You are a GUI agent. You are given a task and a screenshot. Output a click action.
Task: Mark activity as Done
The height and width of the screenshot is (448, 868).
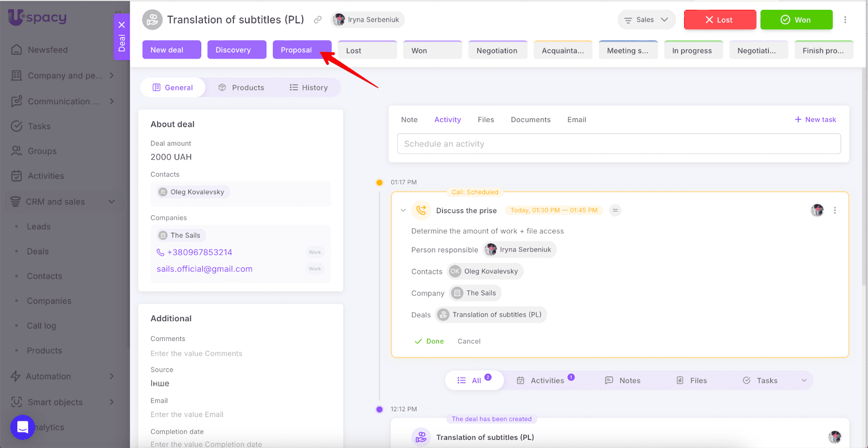pos(429,341)
